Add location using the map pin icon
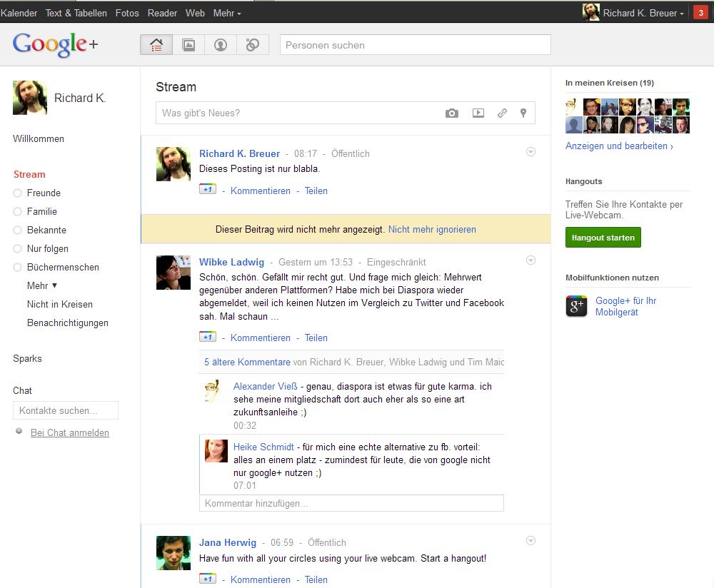Viewport: 714px width, 588px height. point(523,113)
